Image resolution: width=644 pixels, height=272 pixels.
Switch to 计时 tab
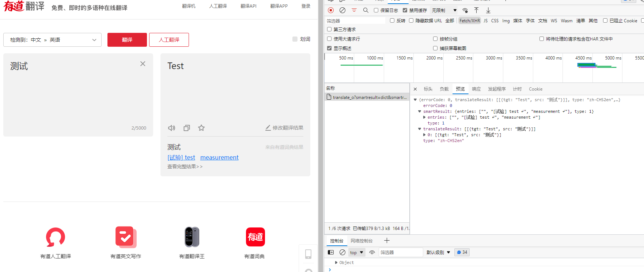click(x=517, y=89)
